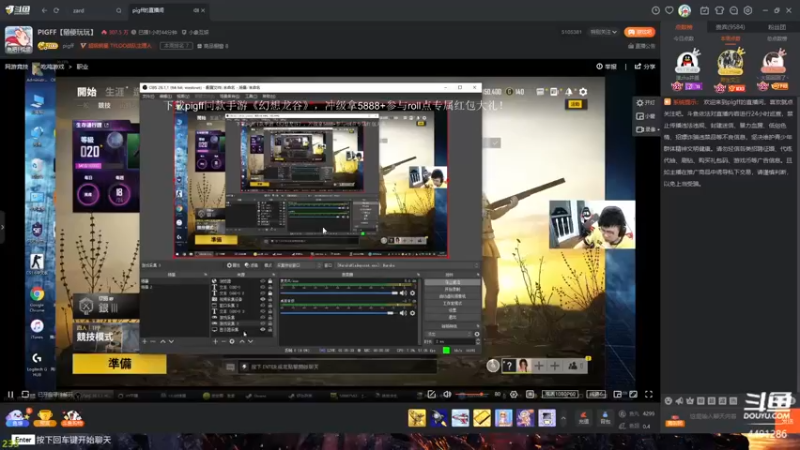The height and width of the screenshot is (450, 800).
Task: Click the small window side button beside the player
Action: tap(645, 116)
